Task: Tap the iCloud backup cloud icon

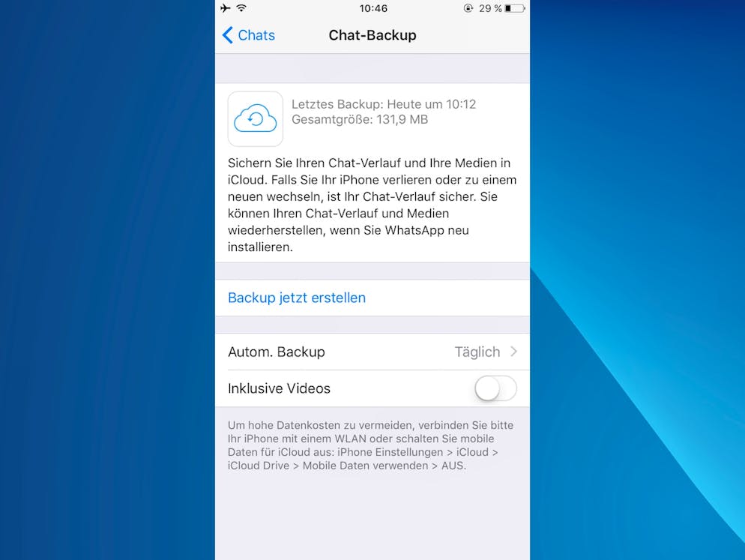Action: (256, 119)
